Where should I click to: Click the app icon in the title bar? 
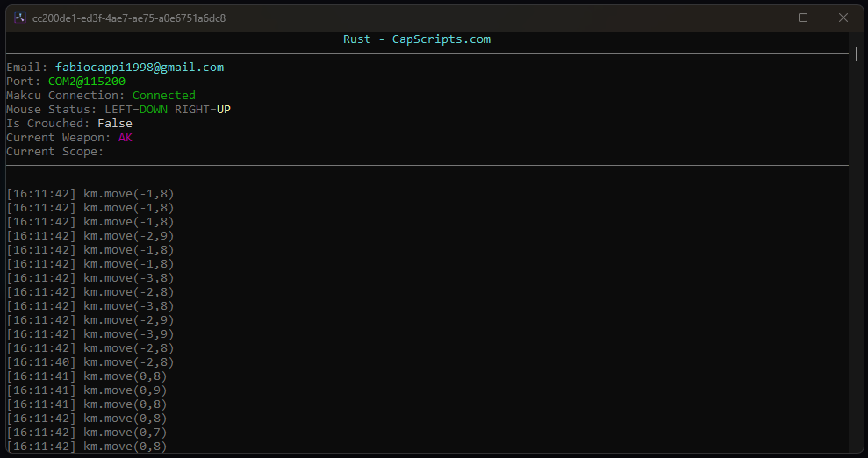coord(20,18)
